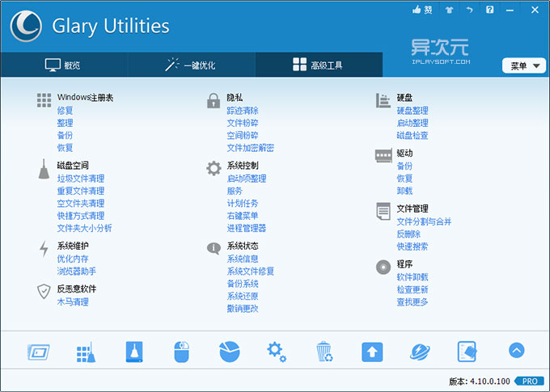Open the planet with lightning browser icon
Image resolution: width=550 pixels, height=392 pixels.
click(x=420, y=352)
